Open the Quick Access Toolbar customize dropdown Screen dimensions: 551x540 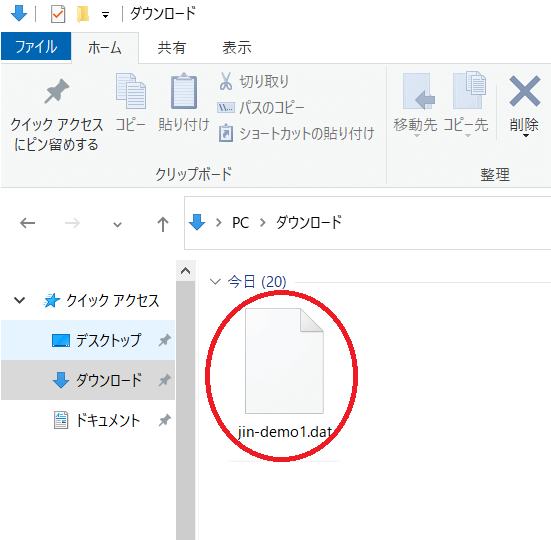[105, 15]
